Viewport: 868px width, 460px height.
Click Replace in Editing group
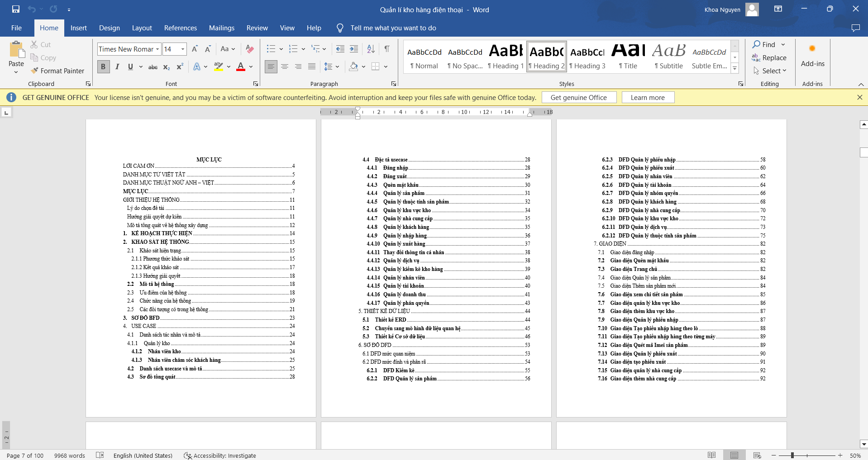tap(769, 57)
